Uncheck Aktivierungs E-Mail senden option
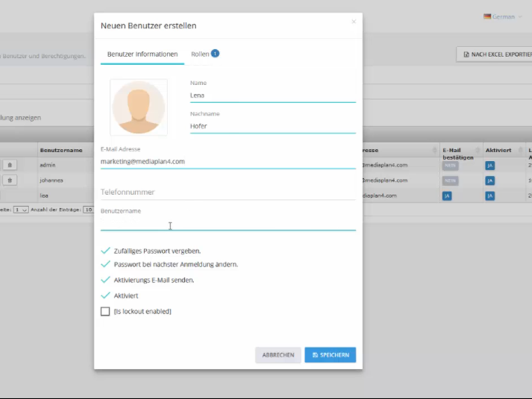 [x=105, y=280]
